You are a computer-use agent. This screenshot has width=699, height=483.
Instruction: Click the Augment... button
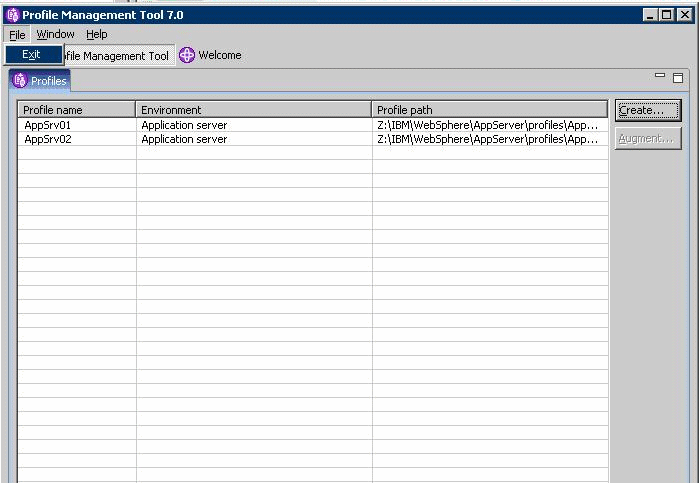tap(647, 139)
